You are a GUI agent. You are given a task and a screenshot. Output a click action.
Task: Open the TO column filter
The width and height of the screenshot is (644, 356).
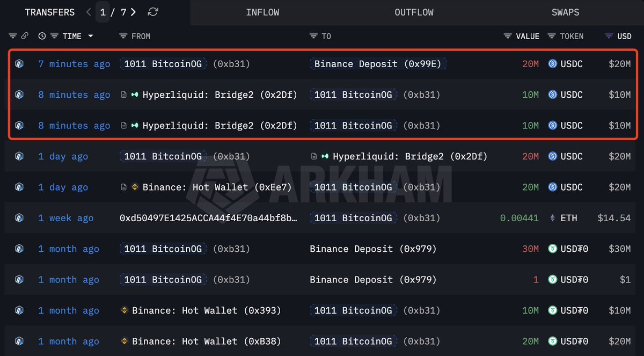coord(313,36)
